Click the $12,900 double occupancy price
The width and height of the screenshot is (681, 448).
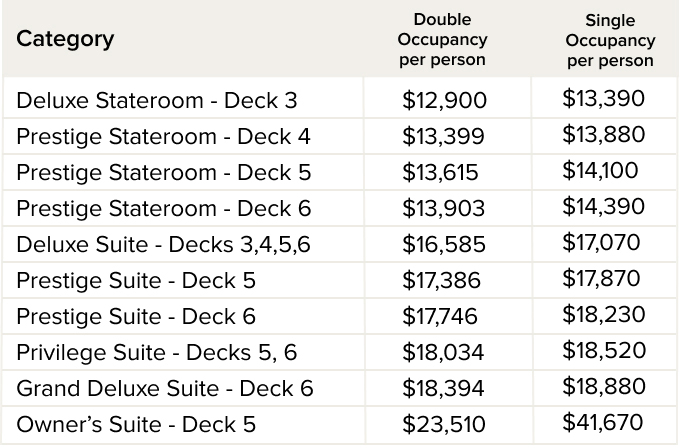[x=444, y=100]
